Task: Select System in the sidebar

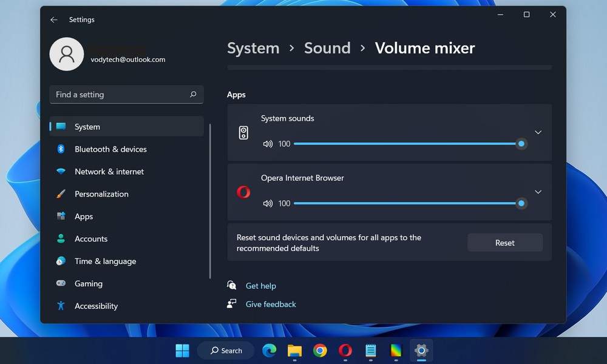Action: click(x=127, y=127)
